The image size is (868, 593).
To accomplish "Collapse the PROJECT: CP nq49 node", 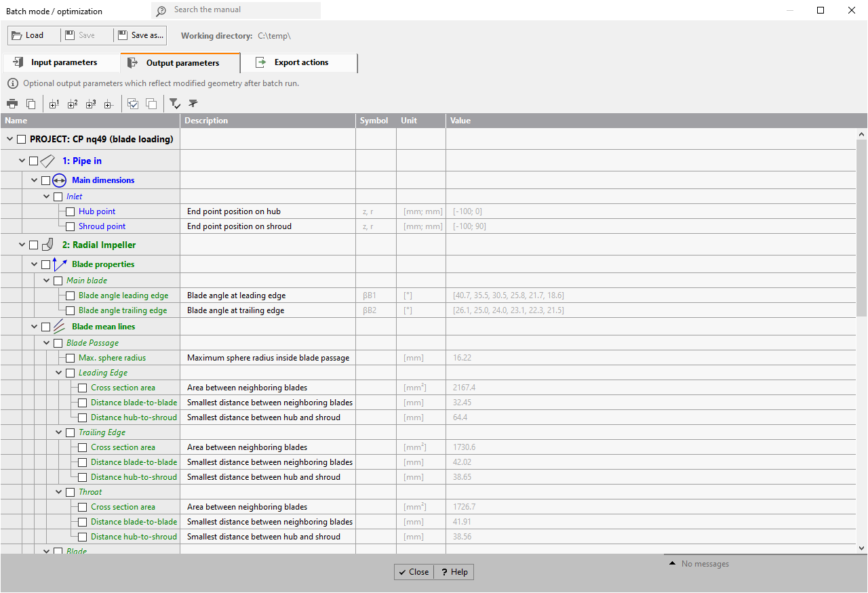I will coord(9,139).
